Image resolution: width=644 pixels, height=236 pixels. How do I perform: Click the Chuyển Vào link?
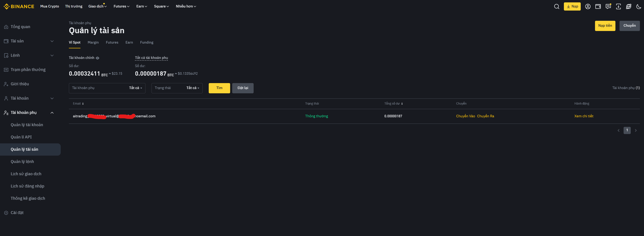click(x=465, y=116)
